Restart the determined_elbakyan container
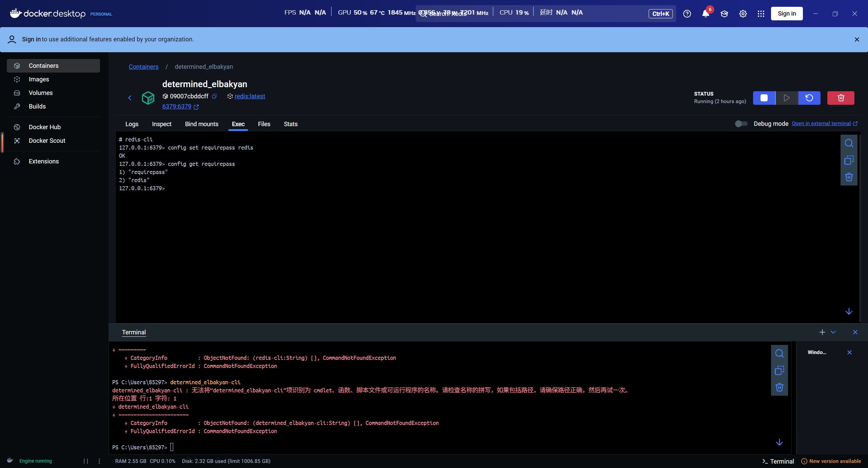 809,98
